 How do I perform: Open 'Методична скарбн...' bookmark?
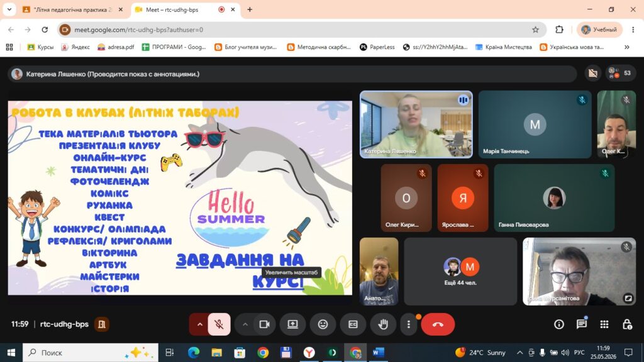319,47
